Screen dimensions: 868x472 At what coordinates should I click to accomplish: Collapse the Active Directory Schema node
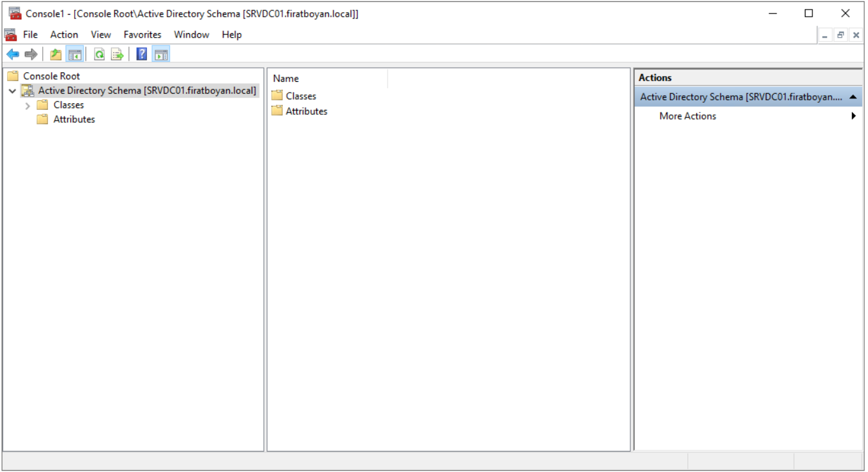click(12, 91)
